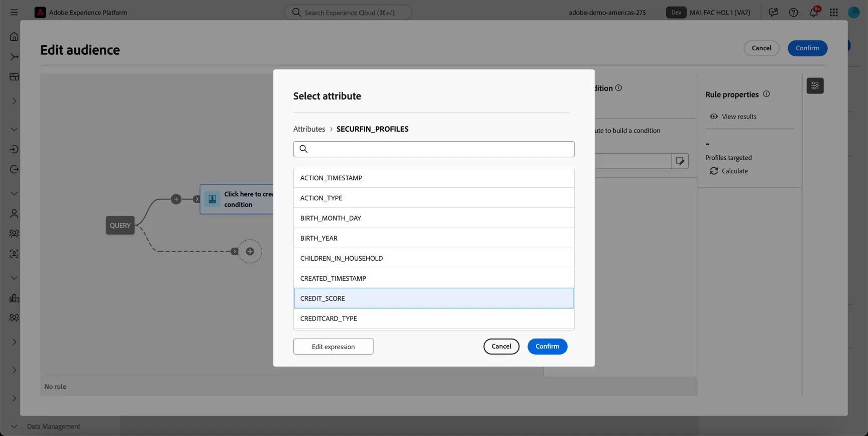Open the profile person icon in sidebar
The height and width of the screenshot is (436, 868).
pyautogui.click(x=14, y=213)
